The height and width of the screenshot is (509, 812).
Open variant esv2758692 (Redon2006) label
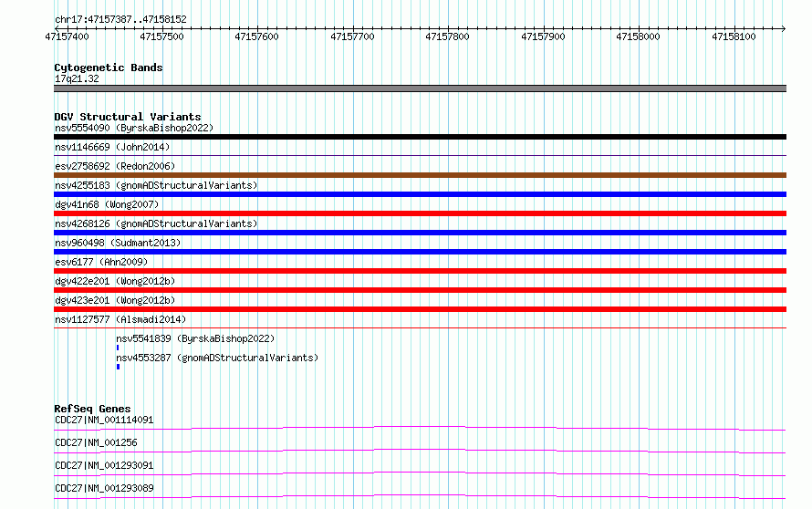tap(115, 166)
